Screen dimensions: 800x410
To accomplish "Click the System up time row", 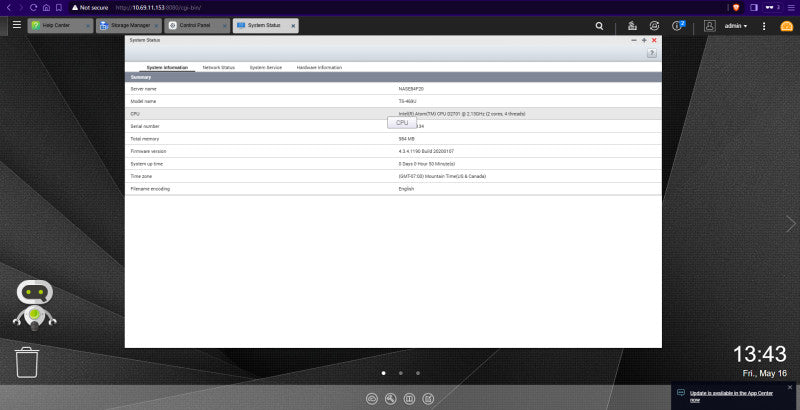I will click(x=393, y=164).
